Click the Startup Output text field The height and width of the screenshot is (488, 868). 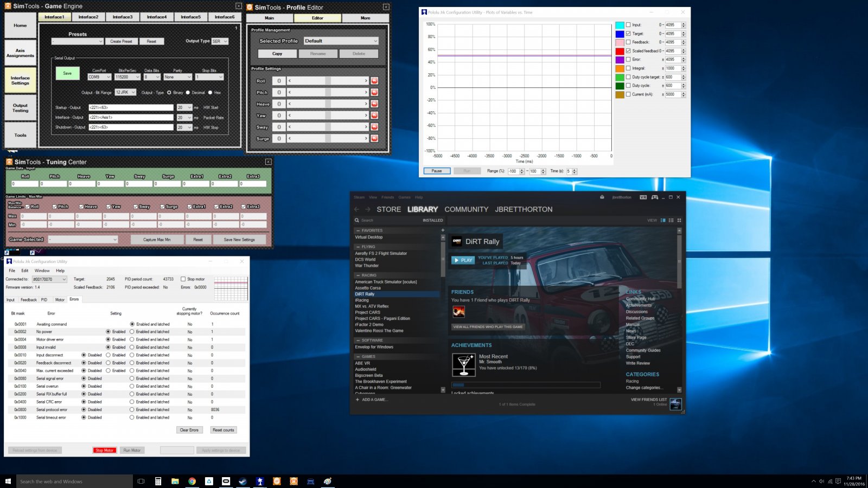click(131, 107)
